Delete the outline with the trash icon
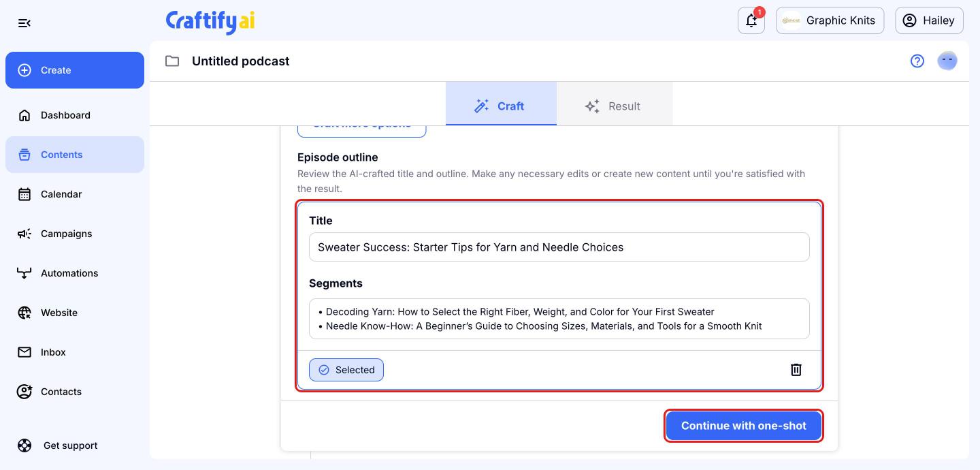Image resolution: width=980 pixels, height=470 pixels. (796, 370)
